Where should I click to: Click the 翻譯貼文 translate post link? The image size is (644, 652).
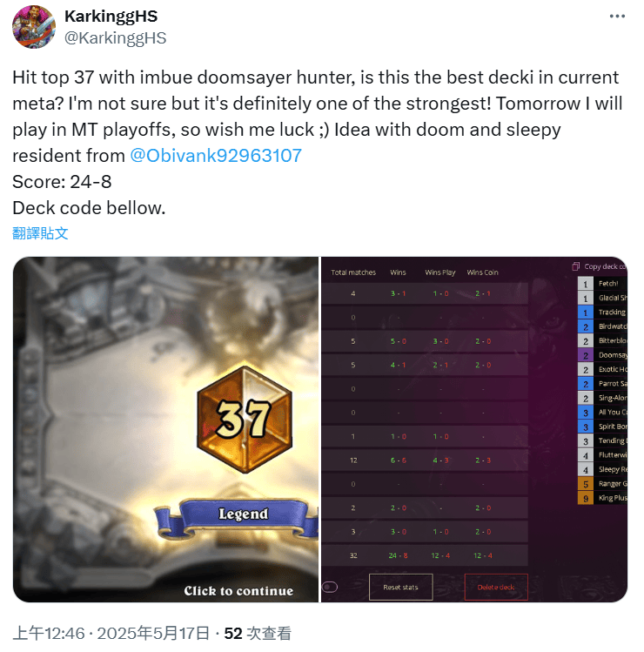click(40, 233)
